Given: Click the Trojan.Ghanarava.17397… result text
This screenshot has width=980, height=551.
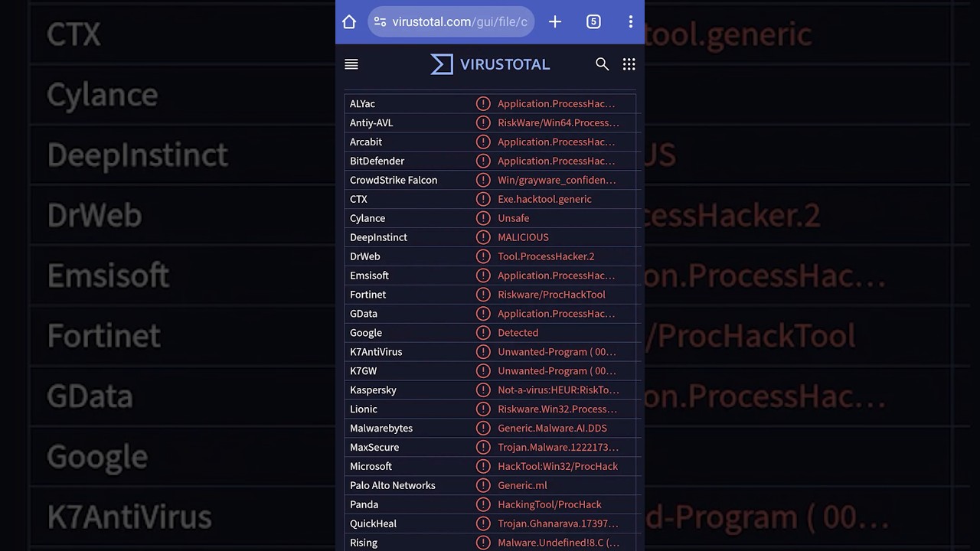Looking at the screenshot, I should (x=558, y=524).
